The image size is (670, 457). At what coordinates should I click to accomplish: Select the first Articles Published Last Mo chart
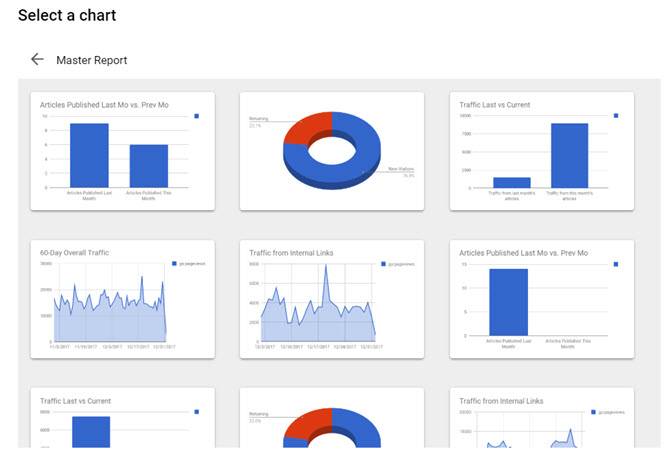(x=123, y=151)
